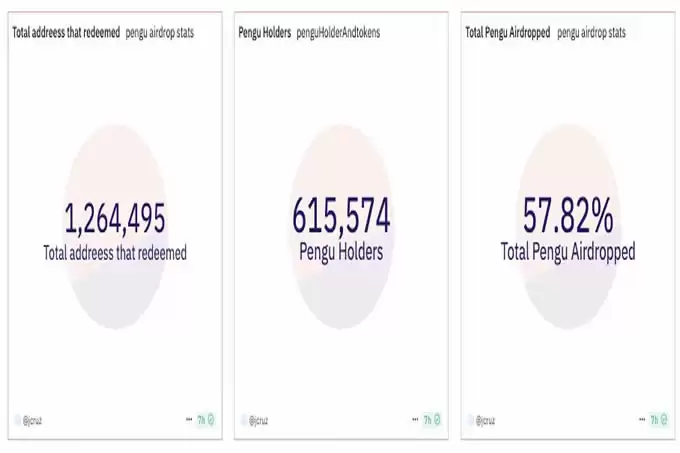Select the 1,264,495 counter value
The image size is (680, 453).
click(115, 218)
